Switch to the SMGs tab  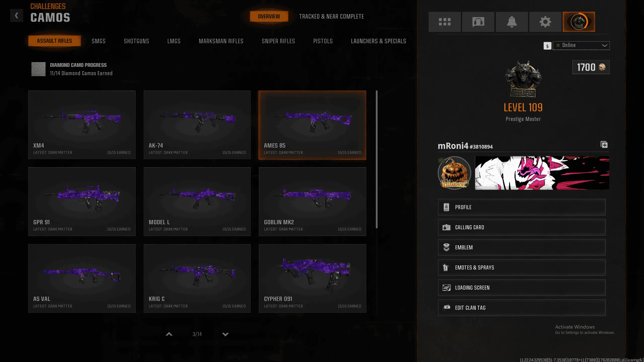pos(99,41)
